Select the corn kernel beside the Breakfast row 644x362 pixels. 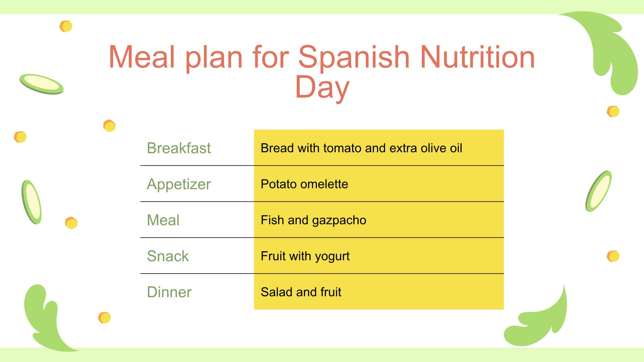pyautogui.click(x=109, y=126)
